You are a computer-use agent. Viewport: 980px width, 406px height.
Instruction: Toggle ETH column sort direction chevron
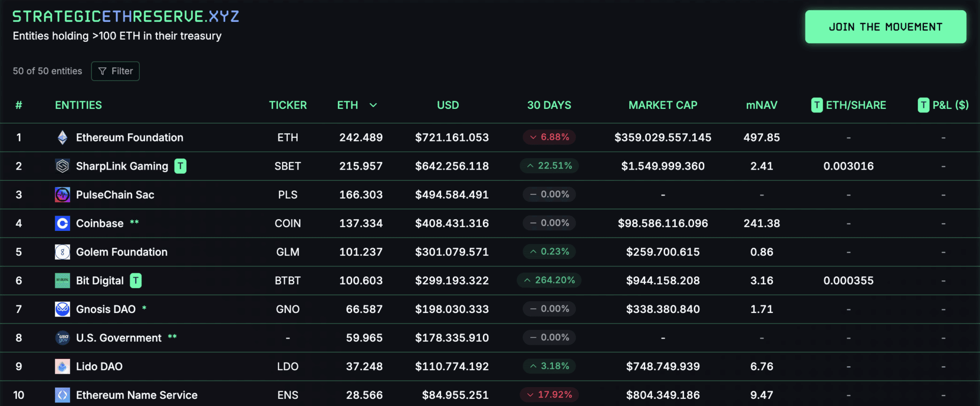click(373, 105)
